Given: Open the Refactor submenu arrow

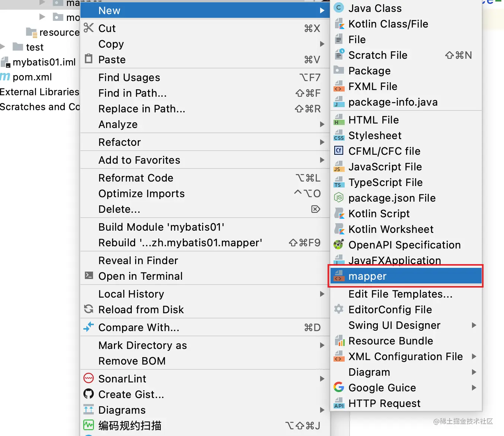Looking at the screenshot, I should click(x=322, y=142).
